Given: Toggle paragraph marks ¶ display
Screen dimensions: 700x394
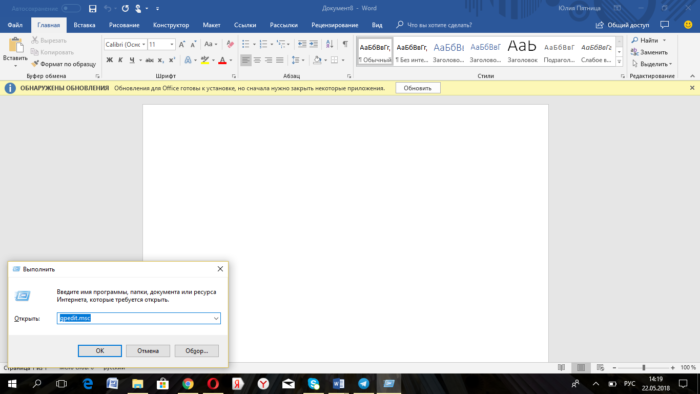Looking at the screenshot, I should 345,44.
